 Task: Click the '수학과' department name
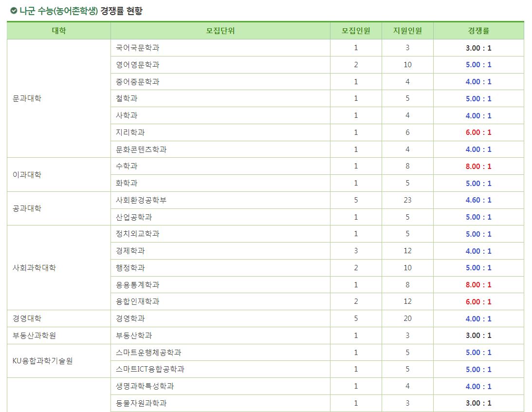[x=127, y=166]
